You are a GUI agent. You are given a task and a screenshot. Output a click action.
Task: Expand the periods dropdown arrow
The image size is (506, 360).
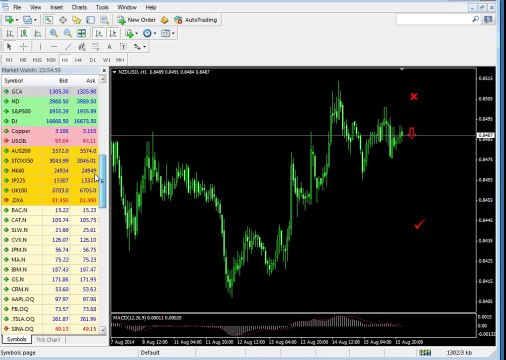(x=155, y=33)
